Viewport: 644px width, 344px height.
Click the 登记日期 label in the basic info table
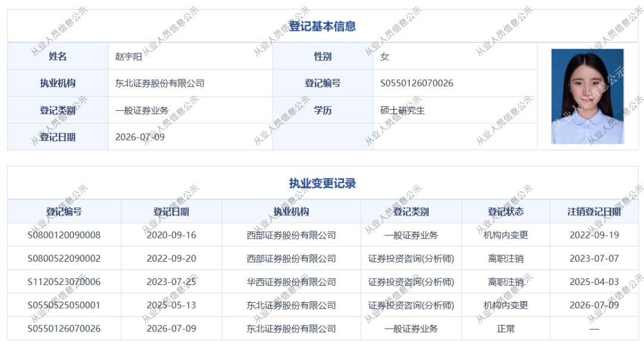point(58,137)
